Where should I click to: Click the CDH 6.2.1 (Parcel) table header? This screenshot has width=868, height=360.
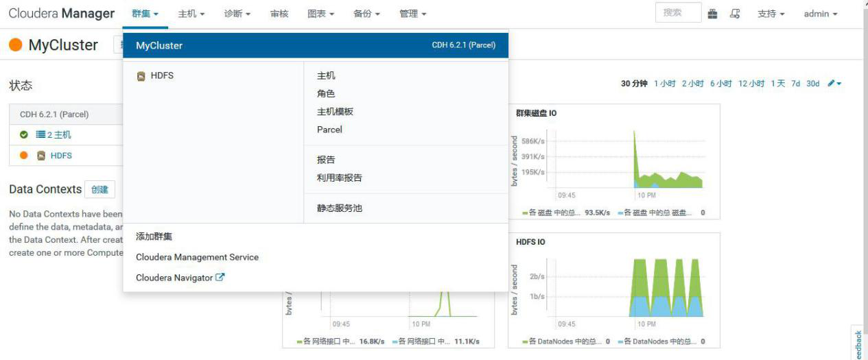click(x=54, y=115)
